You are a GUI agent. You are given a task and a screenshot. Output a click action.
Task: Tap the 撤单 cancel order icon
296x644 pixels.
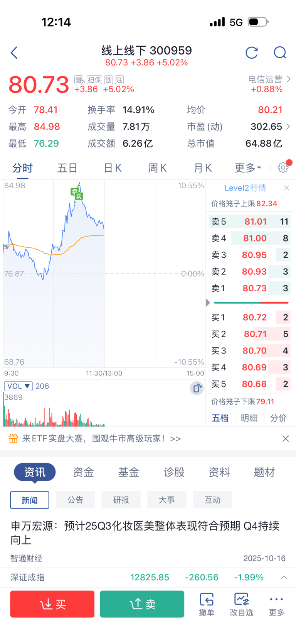[207, 604]
